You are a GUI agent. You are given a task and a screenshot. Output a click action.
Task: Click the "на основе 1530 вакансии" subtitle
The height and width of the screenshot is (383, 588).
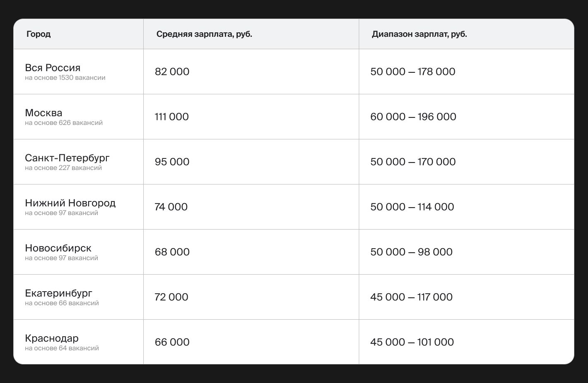(65, 78)
